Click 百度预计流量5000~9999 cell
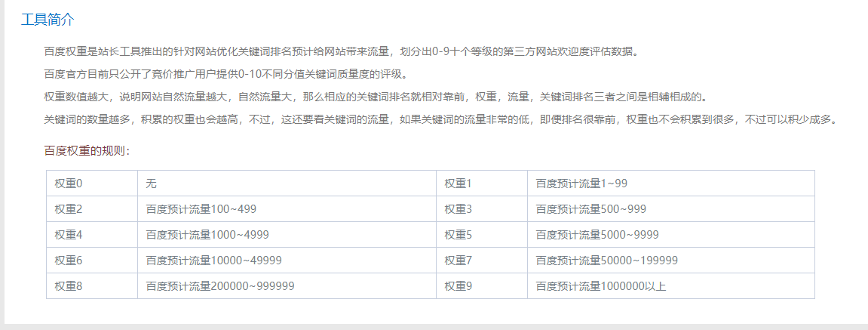 tap(671, 234)
